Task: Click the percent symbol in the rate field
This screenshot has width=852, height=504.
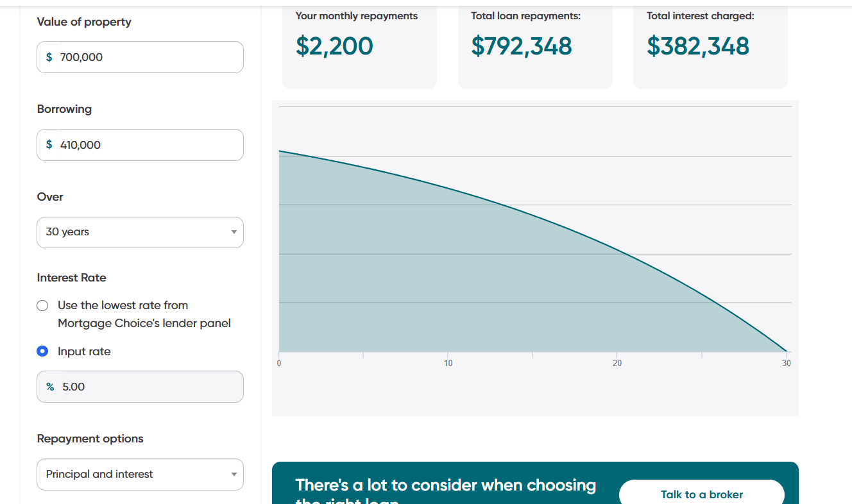Action: tap(50, 387)
